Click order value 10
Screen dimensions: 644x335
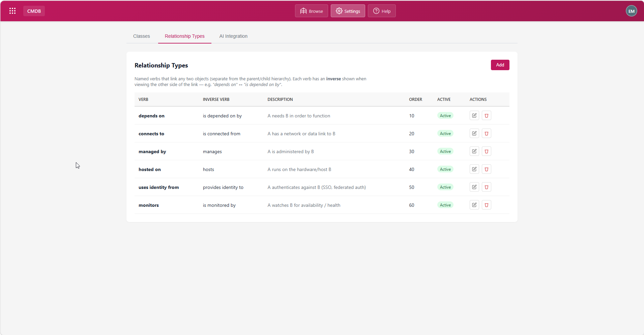coord(412,116)
